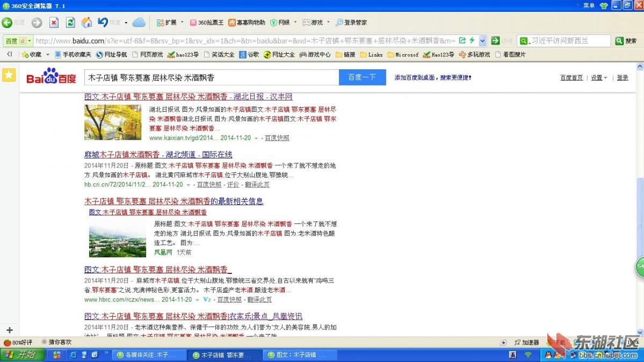The image size is (644, 362).
Task: Open the green hillside village thumbnail
Action: click(118, 239)
